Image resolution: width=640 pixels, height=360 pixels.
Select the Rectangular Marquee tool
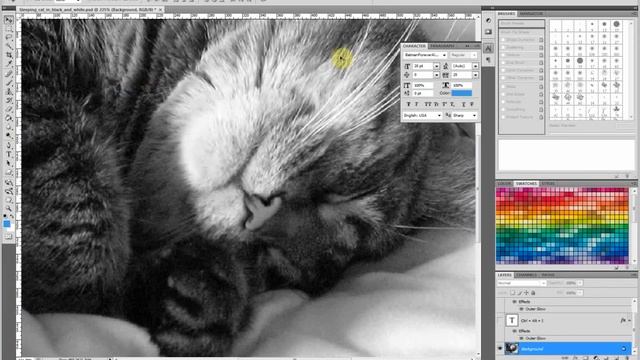(x=9, y=29)
